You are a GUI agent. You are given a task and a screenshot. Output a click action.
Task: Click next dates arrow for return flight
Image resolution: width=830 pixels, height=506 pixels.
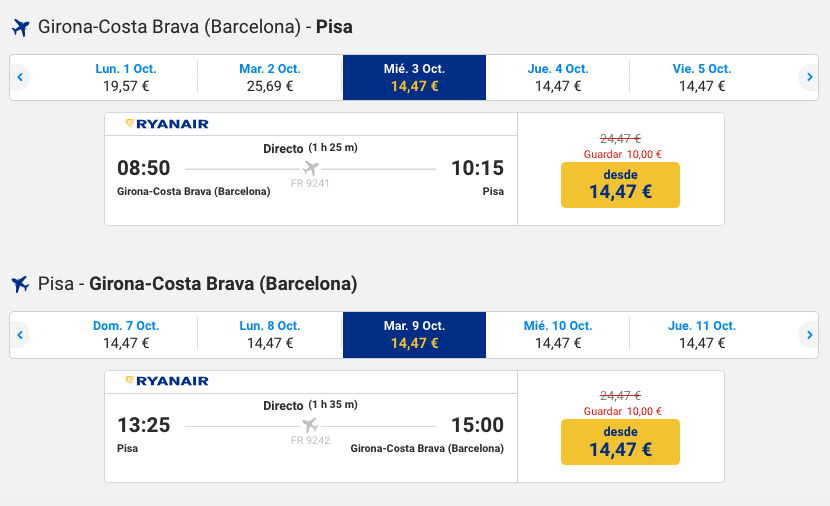pos(809,335)
